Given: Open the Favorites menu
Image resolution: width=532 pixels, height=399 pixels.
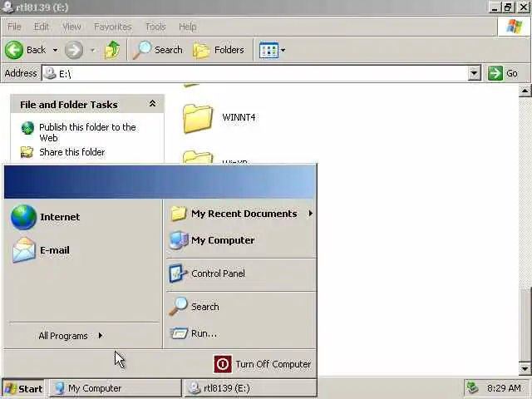Looking at the screenshot, I should pyautogui.click(x=113, y=27).
